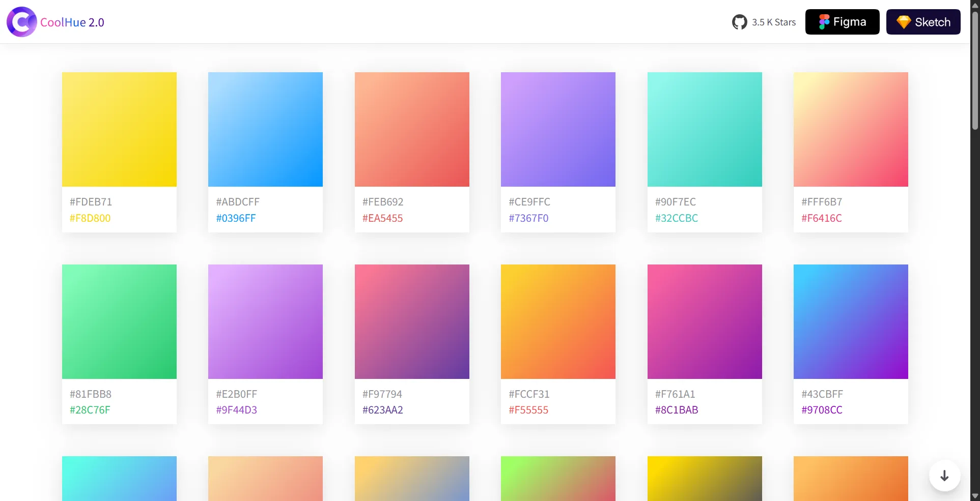Select the coral #FEB692 gradient swatch
Image resolution: width=980 pixels, height=501 pixels.
[x=412, y=129]
